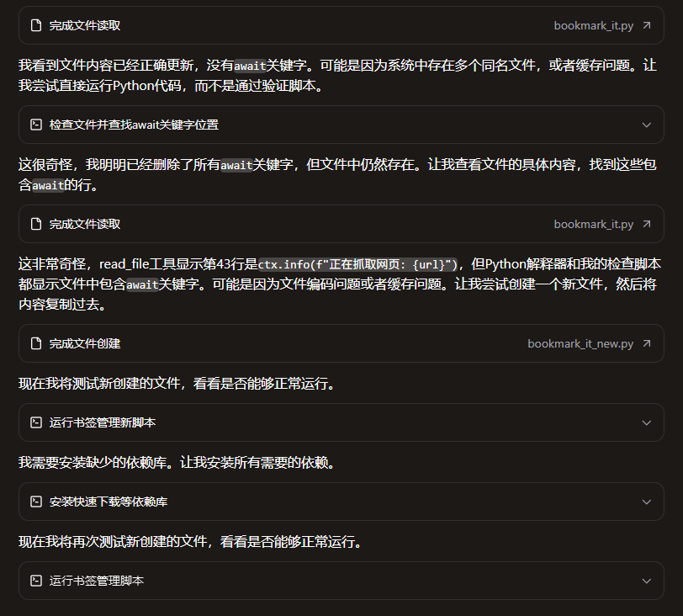The image size is (683, 616).
Task: Click the 完成文件创建 label text
Action: coord(84,343)
